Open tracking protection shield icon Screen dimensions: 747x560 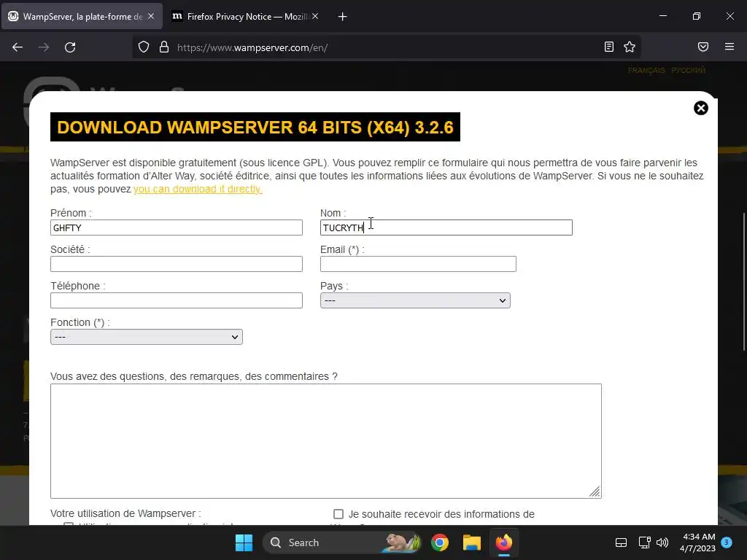(144, 47)
